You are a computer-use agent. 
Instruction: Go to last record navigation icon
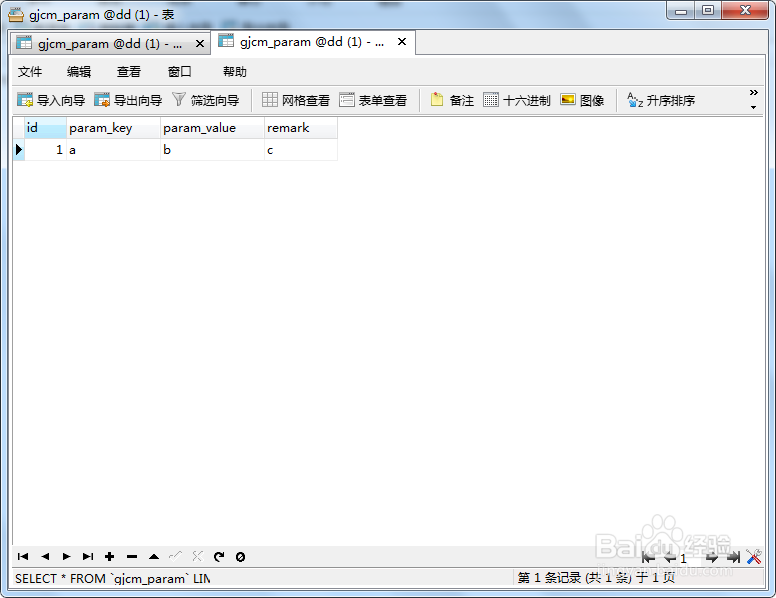88,556
